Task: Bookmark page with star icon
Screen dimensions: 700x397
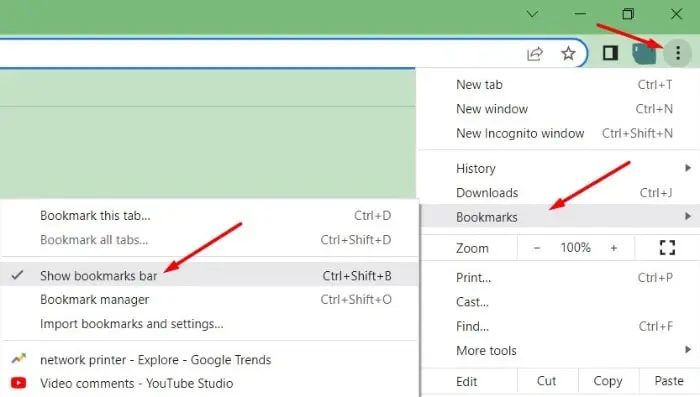Action: pos(568,54)
